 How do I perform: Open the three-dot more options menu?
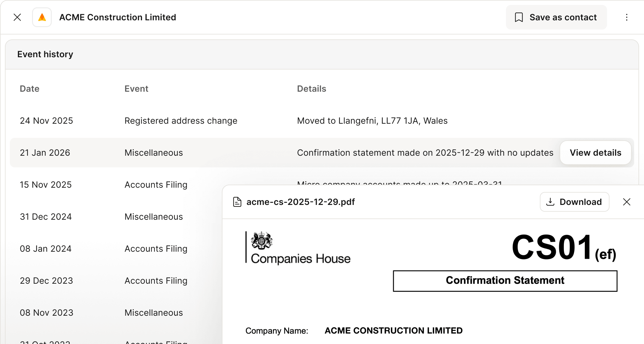pos(626,17)
